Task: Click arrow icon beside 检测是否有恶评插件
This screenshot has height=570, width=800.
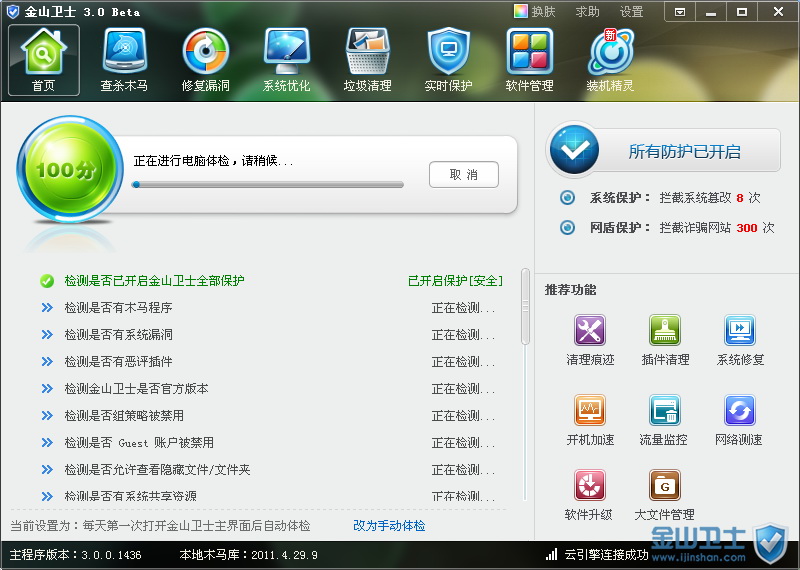Action: coord(47,362)
